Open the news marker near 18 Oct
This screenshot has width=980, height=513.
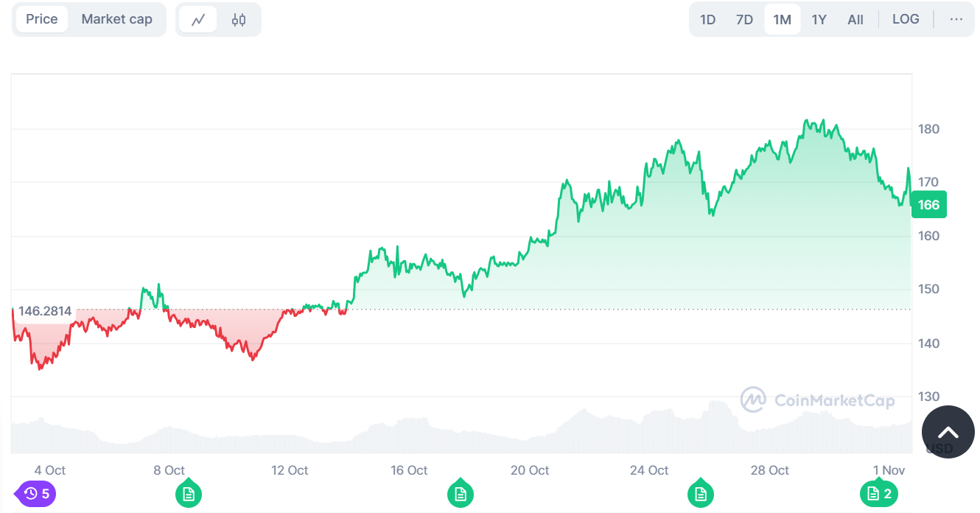point(461,494)
